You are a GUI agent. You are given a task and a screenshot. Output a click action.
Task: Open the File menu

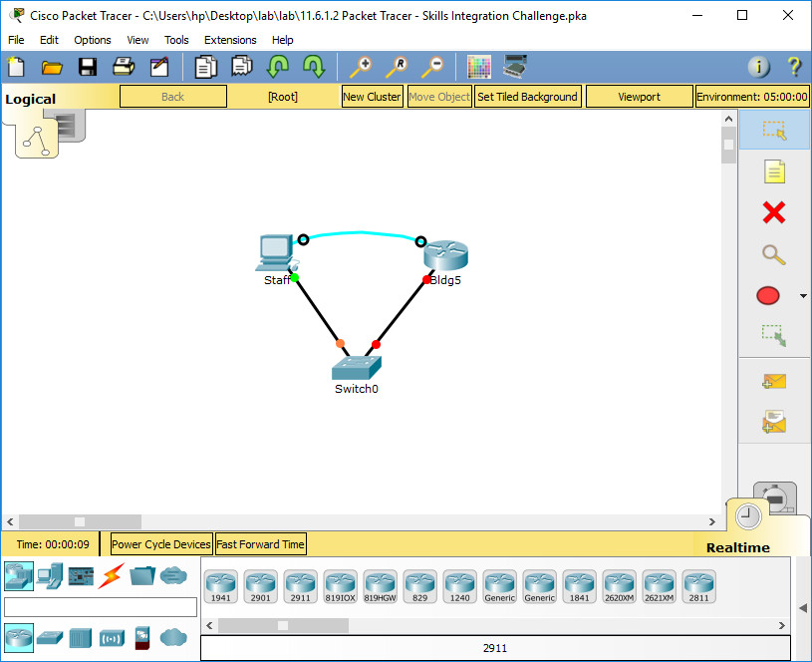16,40
